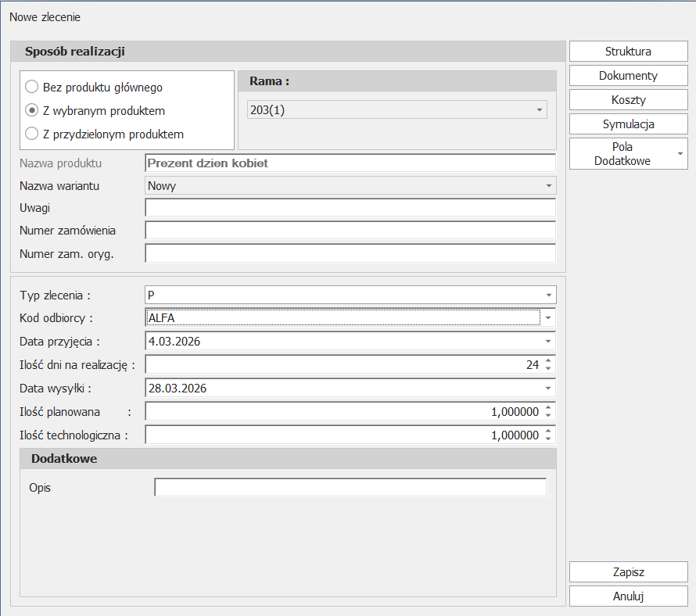Open the 'Data wysyłki' date picker arrow

(548, 389)
